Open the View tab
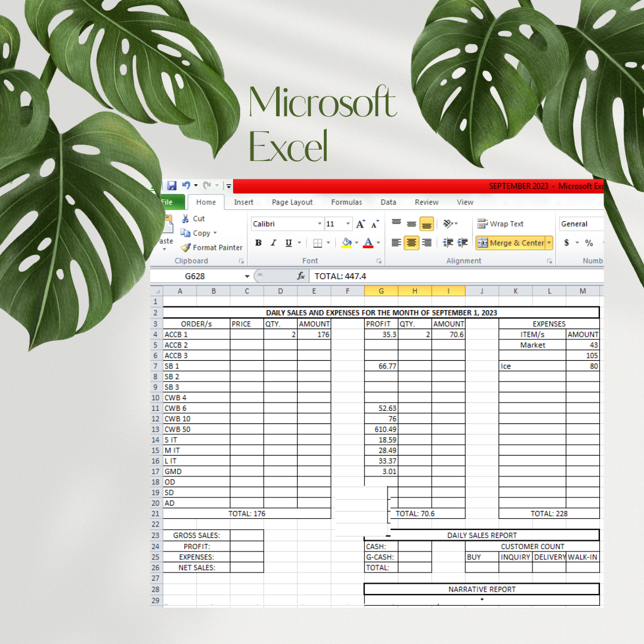 click(465, 202)
